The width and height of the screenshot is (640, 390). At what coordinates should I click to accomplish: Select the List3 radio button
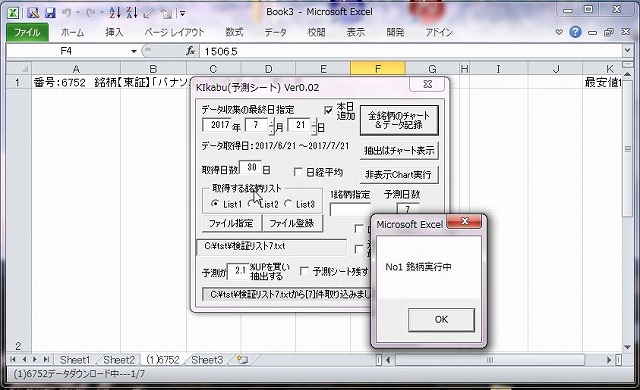288,203
